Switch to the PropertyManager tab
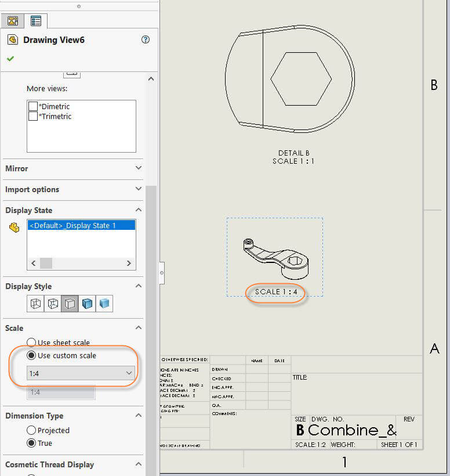 [x=36, y=21]
